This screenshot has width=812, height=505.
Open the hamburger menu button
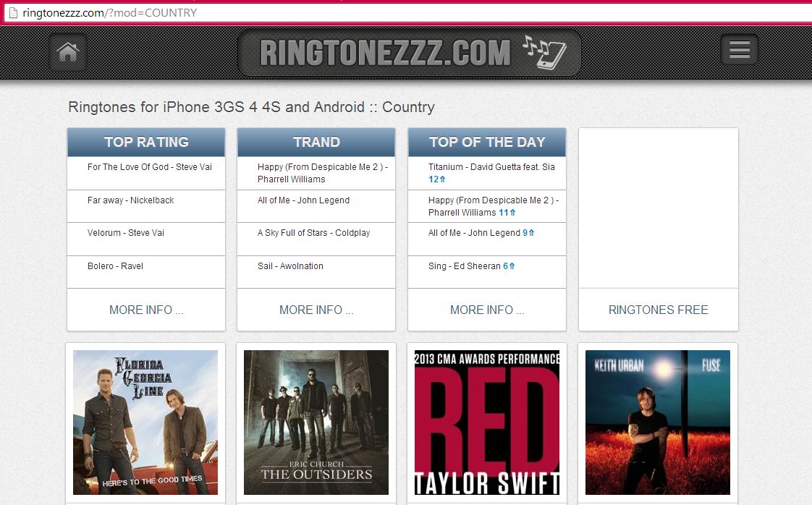740,50
